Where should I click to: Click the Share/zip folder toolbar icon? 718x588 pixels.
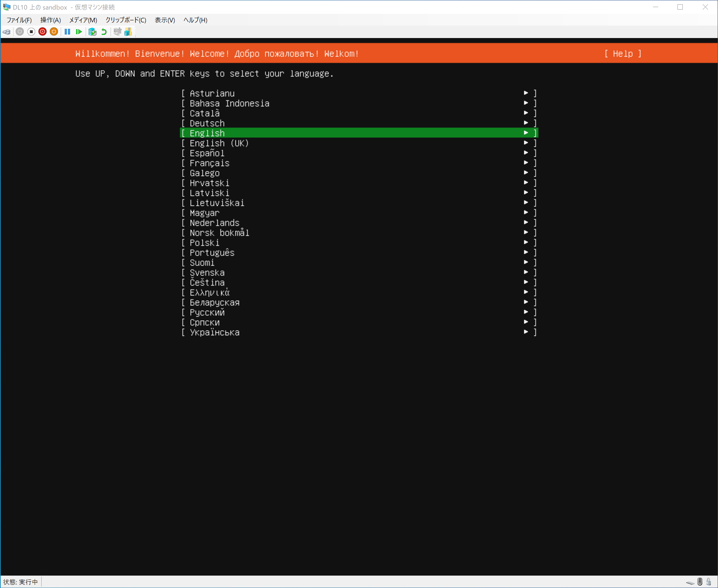[128, 32]
